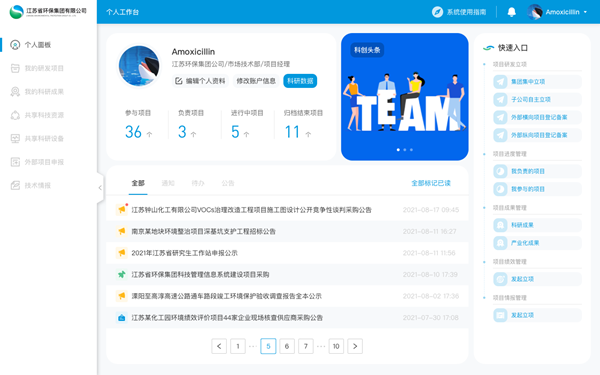The height and width of the screenshot is (375, 600).
Task: Click the 技术情报 sidebar icon
Action: [x=15, y=186]
